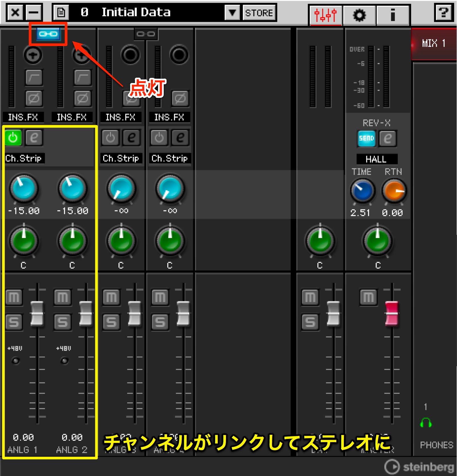This screenshot has width=457, height=476.
Task: Click the input jack icon on ANLG 4
Action: point(179,54)
